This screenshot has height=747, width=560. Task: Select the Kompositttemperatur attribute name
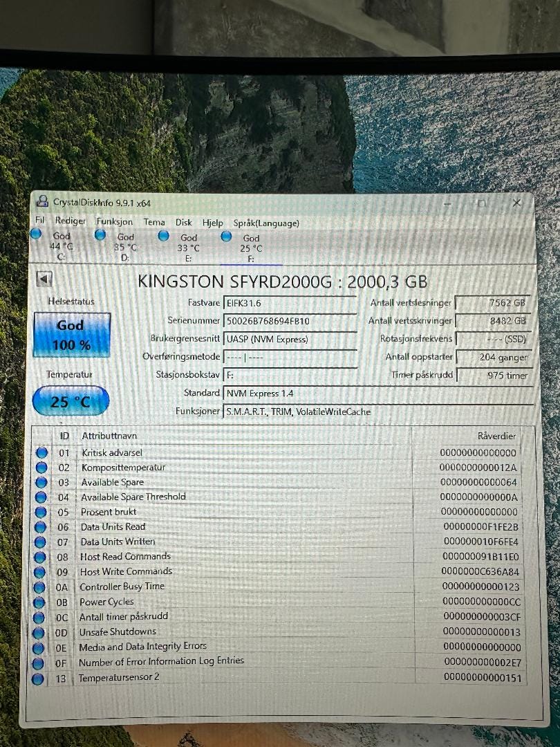point(123,468)
